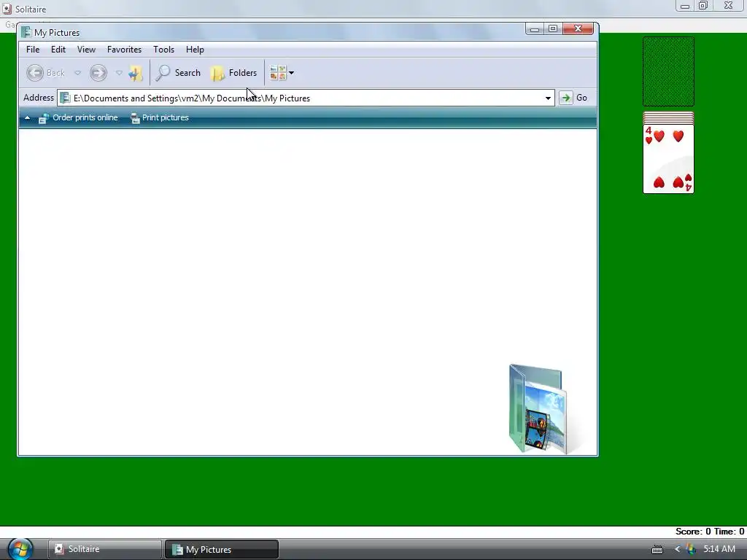This screenshot has width=747, height=560.
Task: Go up one folder level icon
Action: [136, 73]
